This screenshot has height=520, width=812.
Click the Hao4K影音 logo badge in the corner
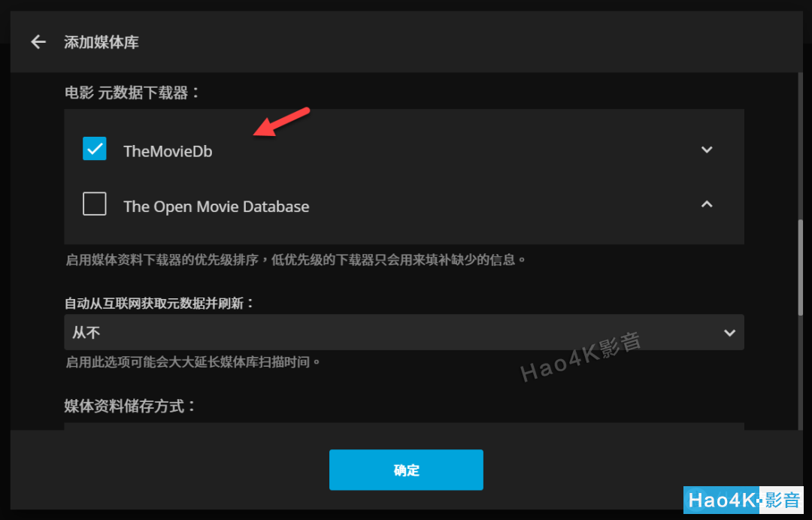pos(743,500)
